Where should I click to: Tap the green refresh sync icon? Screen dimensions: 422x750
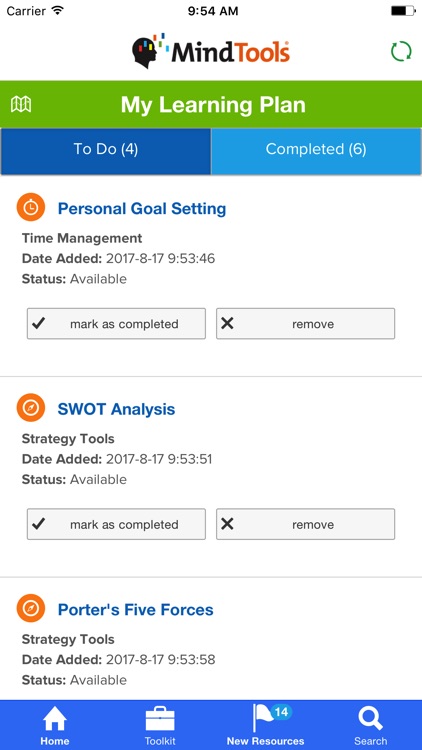(401, 51)
